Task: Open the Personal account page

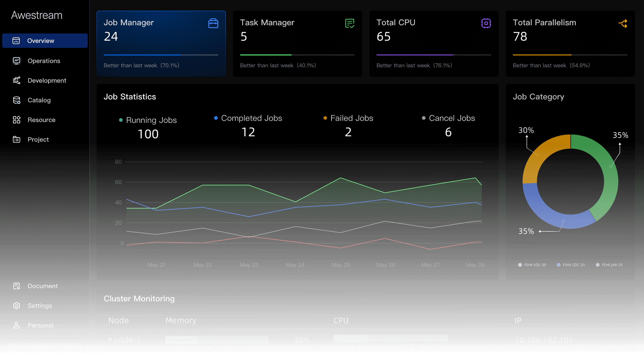Action: click(40, 325)
